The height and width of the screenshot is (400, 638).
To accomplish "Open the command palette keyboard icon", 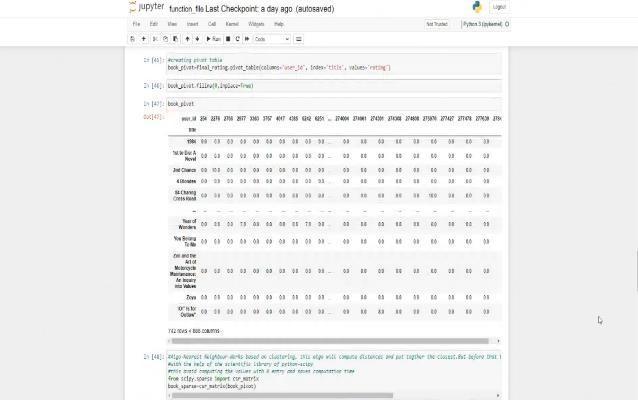I will pyautogui.click(x=298, y=39).
